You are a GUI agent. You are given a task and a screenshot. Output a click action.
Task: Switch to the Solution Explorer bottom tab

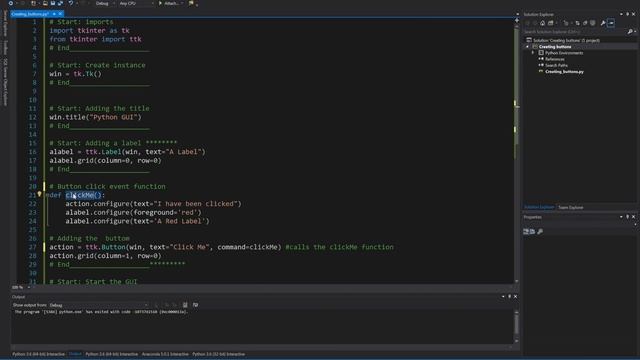click(x=539, y=207)
